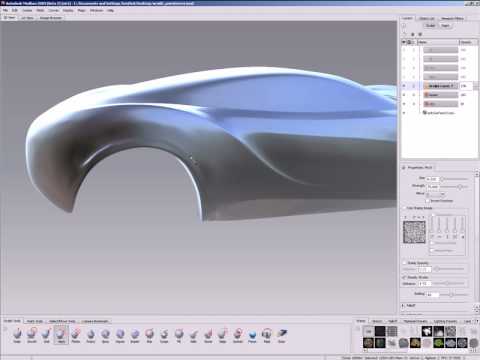Pick the gold-colored stamp thumbnail
This screenshot has width=480, height=360.
click(415, 343)
